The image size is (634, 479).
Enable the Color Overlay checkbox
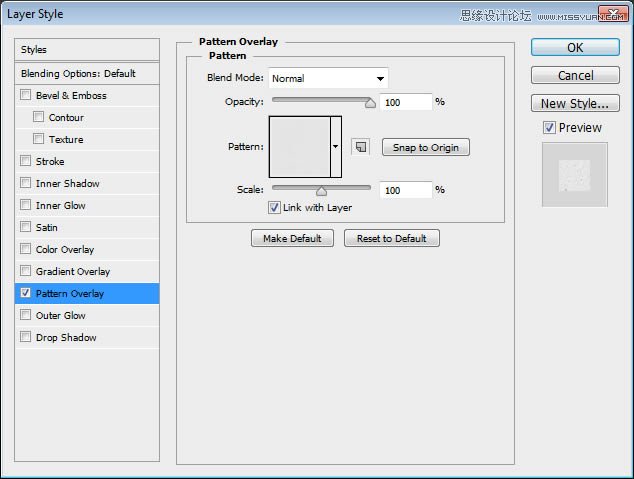tap(25, 249)
